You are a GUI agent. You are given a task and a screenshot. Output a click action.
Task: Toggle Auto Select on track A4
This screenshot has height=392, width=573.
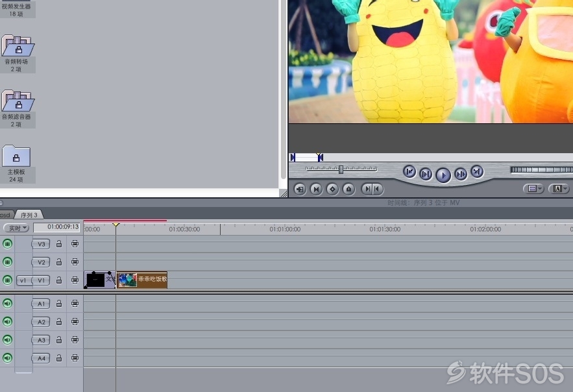pyautogui.click(x=75, y=358)
